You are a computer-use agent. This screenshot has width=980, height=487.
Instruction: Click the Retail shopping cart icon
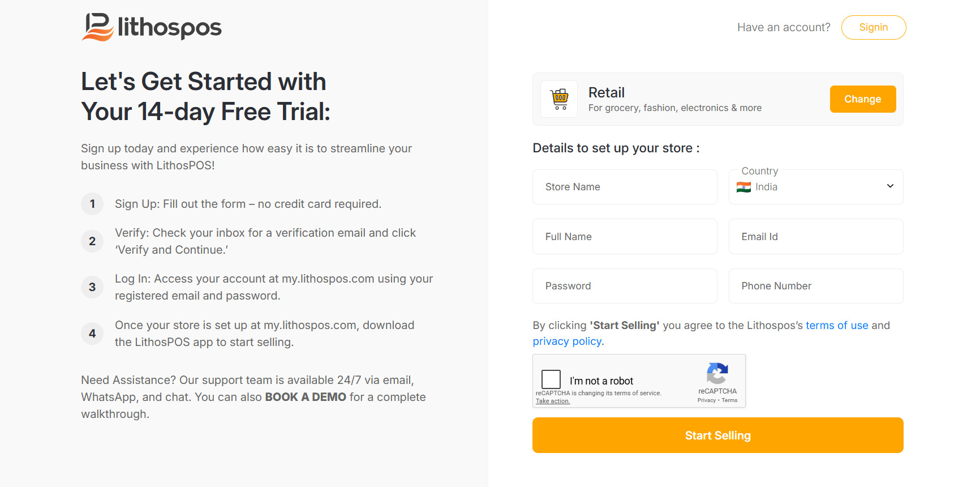(560, 99)
